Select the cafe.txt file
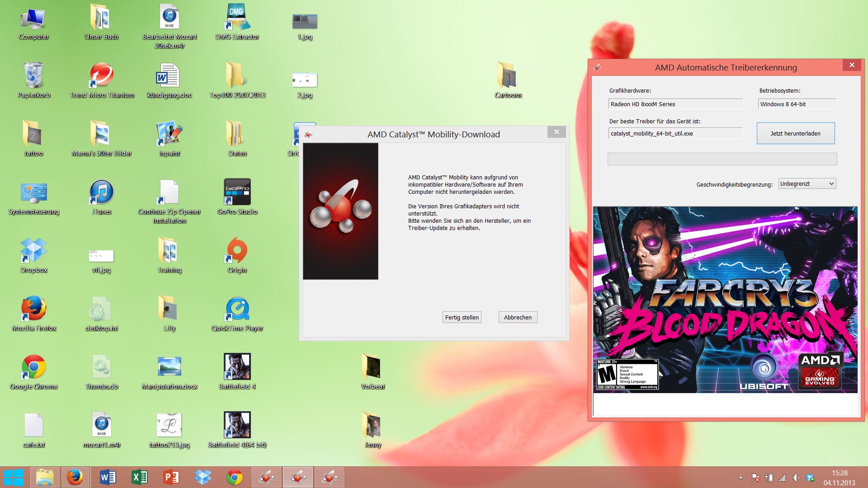The image size is (868, 488). point(33,430)
